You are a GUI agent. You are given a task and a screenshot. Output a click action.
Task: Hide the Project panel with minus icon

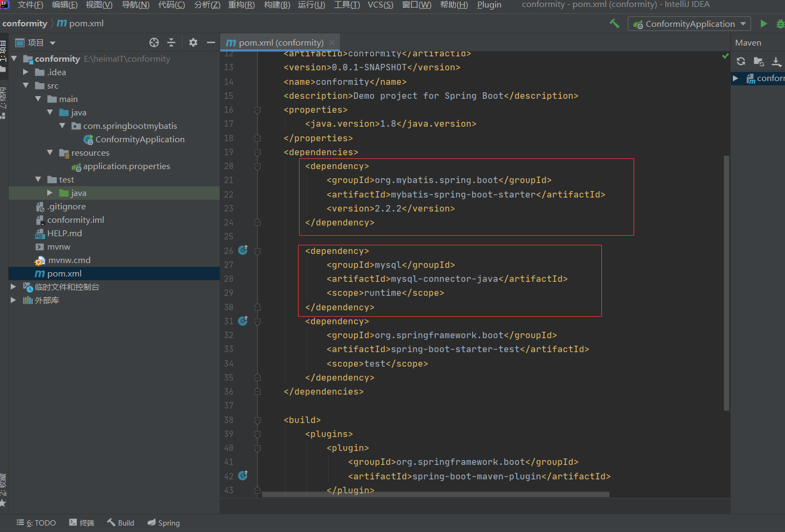211,42
